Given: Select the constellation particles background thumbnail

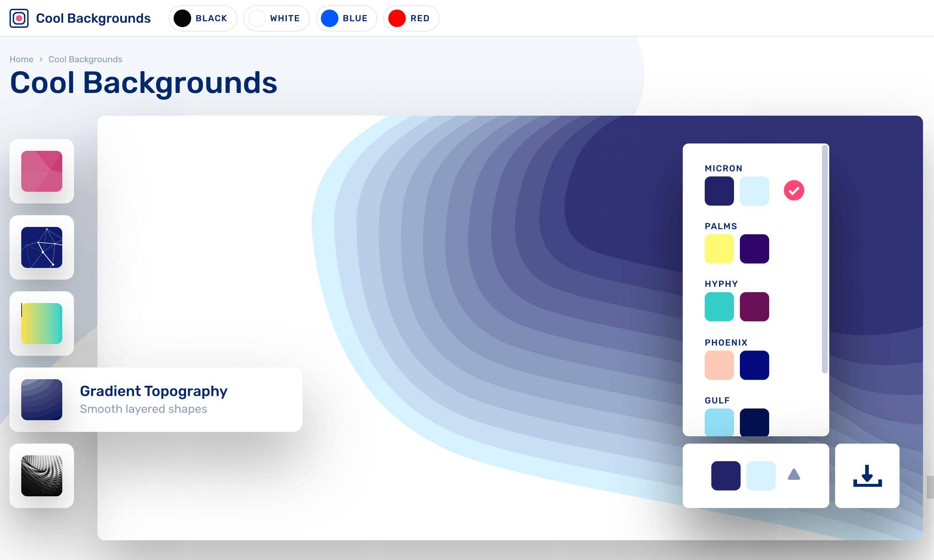Looking at the screenshot, I should pos(41,247).
